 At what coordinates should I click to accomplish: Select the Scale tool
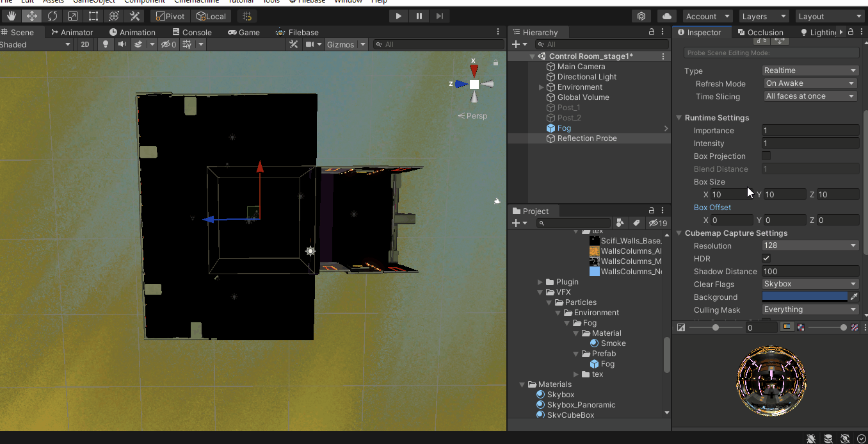click(73, 16)
